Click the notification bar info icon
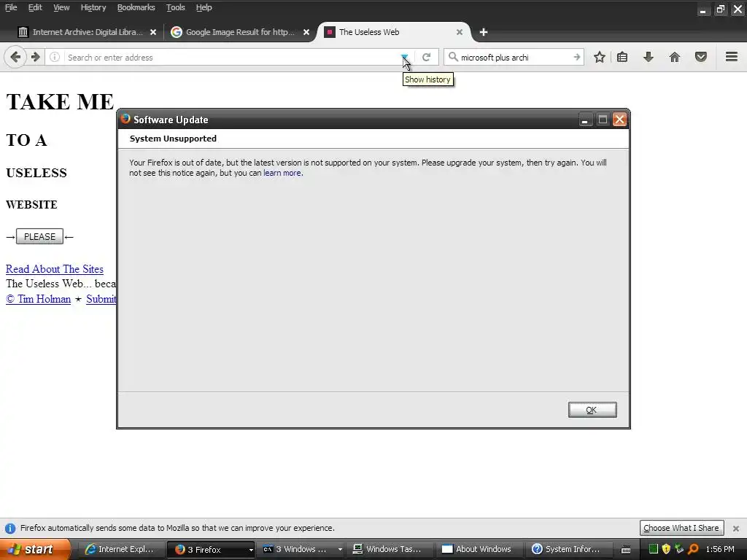This screenshot has width=747, height=560. pyautogui.click(x=10, y=528)
